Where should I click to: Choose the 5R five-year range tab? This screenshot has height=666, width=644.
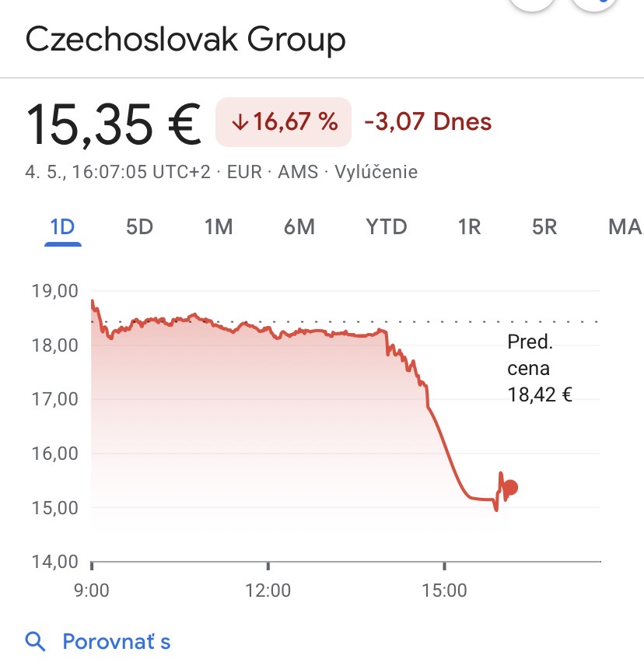click(544, 227)
